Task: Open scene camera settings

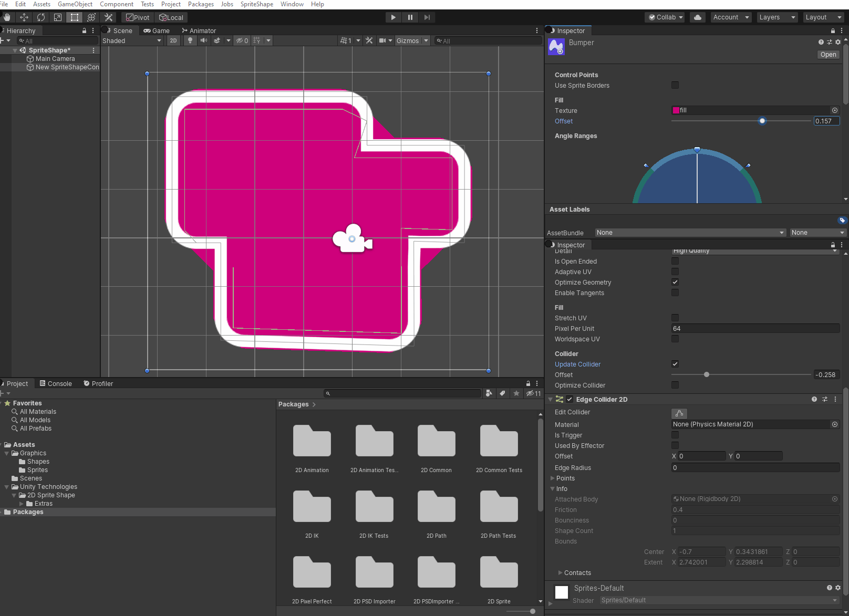Action: [x=383, y=40]
